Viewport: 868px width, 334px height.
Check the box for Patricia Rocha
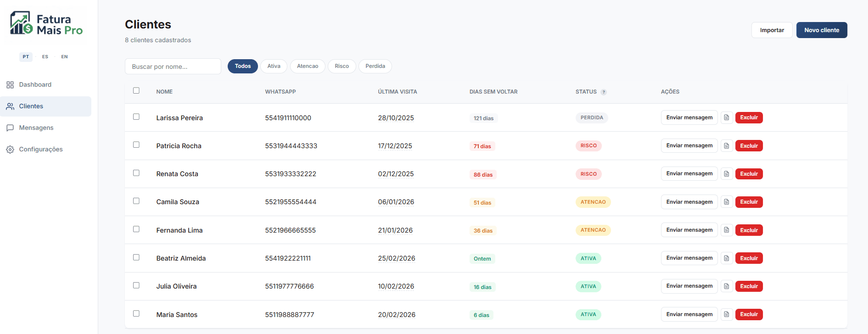pos(136,145)
